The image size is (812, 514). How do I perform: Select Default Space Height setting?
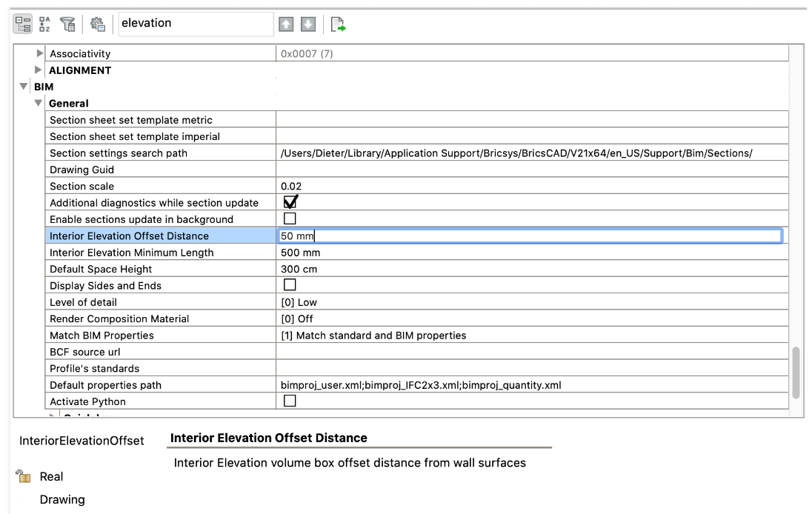tap(101, 269)
